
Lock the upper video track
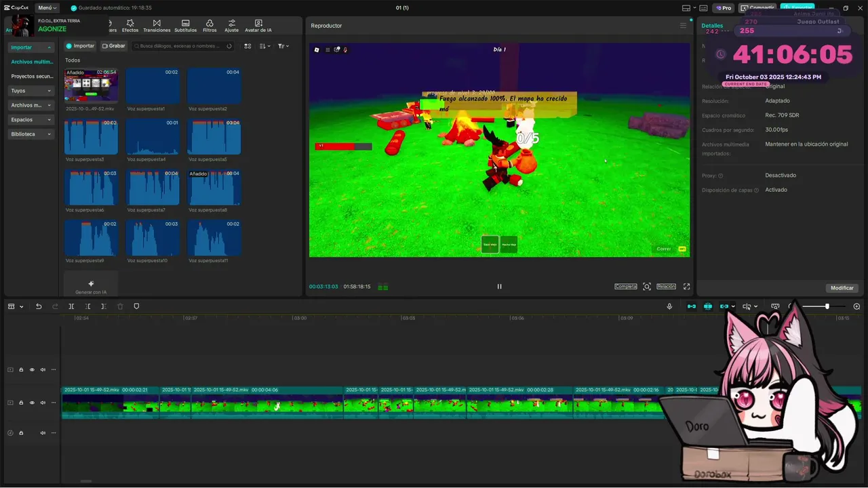(x=21, y=370)
